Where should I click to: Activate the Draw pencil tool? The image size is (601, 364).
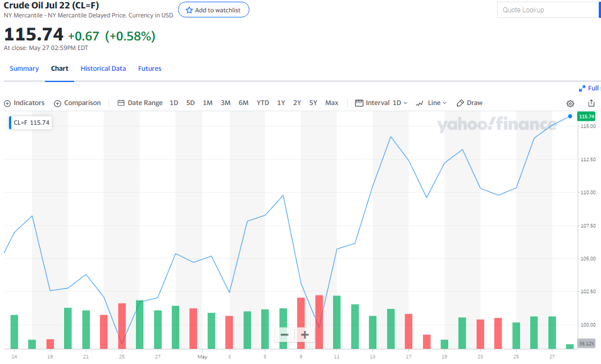click(469, 103)
